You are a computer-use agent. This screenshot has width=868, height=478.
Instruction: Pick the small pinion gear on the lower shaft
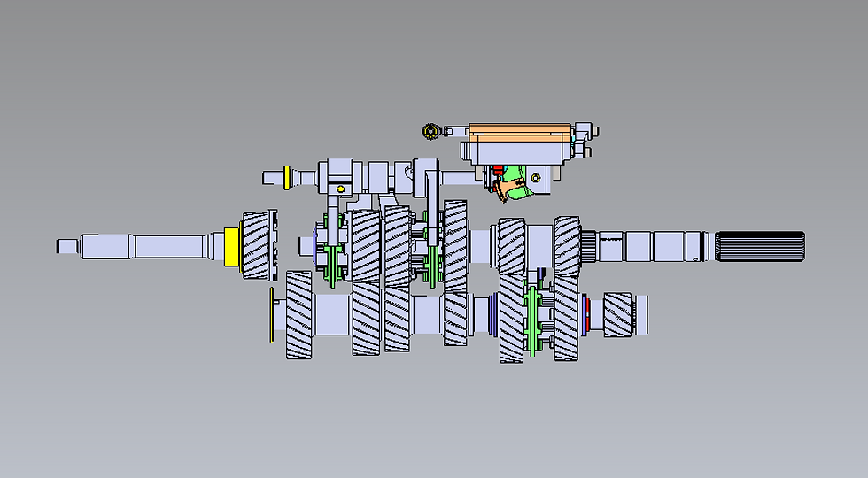617,315
